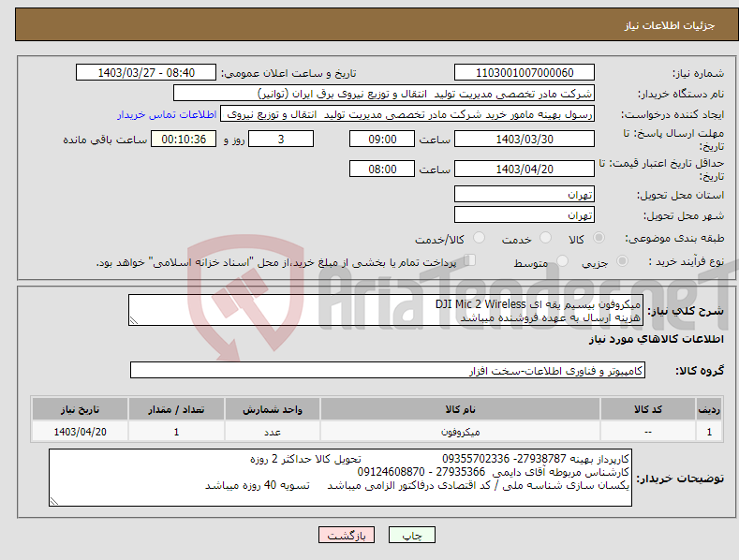Click the resize handle of buyer notes box
Screen dimensions: 739x560
[x=54, y=501]
